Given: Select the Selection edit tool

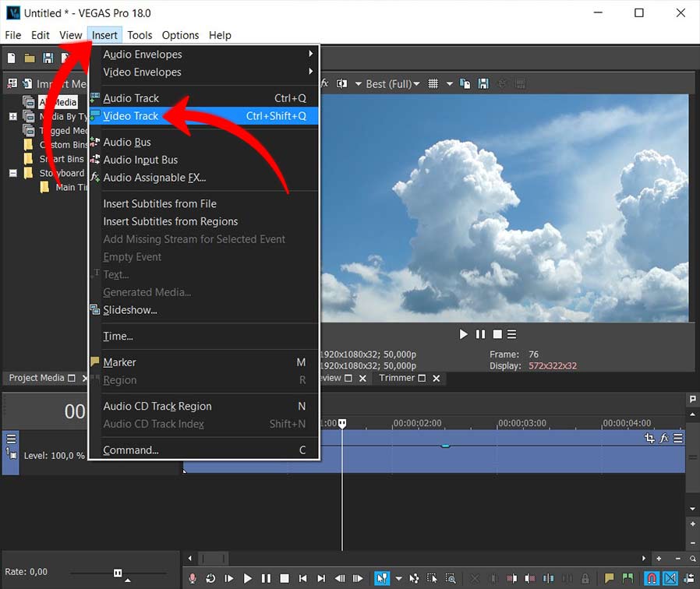Looking at the screenshot, I should pyautogui.click(x=432, y=579).
